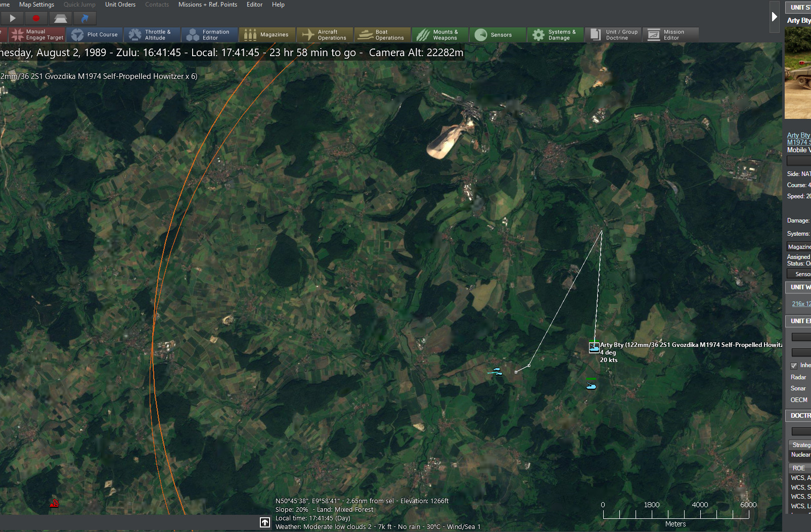Open Boat Operations

(382, 34)
